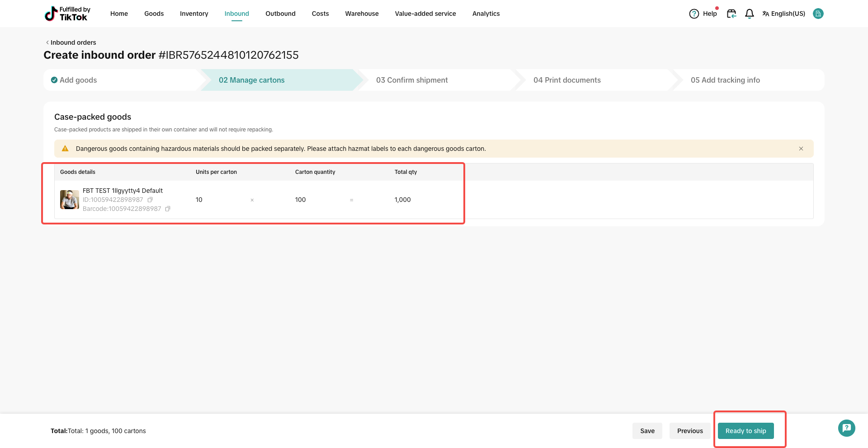868x448 pixels.
Task: Copy the barcode number
Action: [x=168, y=209]
